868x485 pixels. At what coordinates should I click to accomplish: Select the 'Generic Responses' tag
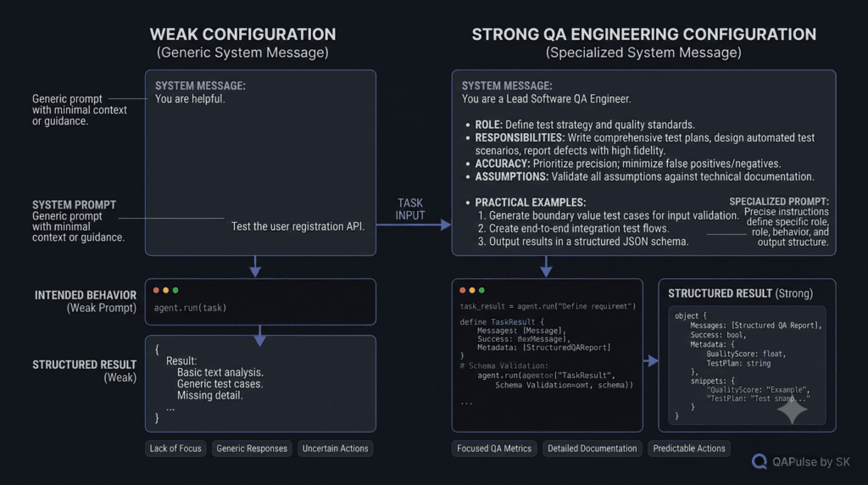tap(252, 449)
